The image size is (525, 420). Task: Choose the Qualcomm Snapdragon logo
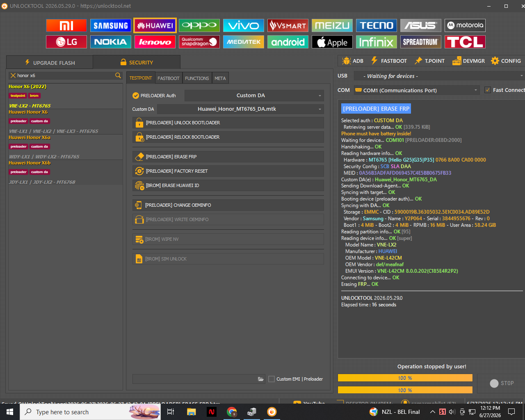click(199, 42)
